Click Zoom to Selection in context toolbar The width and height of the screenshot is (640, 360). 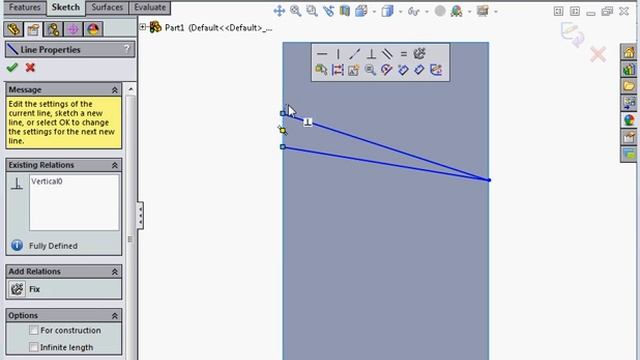coord(370,70)
